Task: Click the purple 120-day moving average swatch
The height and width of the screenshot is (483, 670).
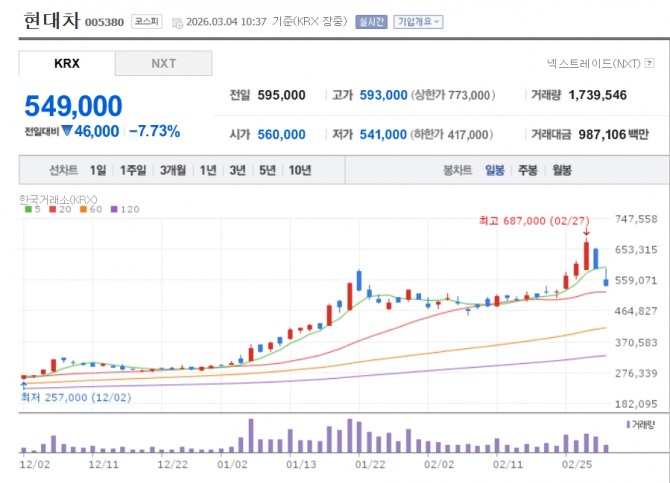Action: (113, 210)
